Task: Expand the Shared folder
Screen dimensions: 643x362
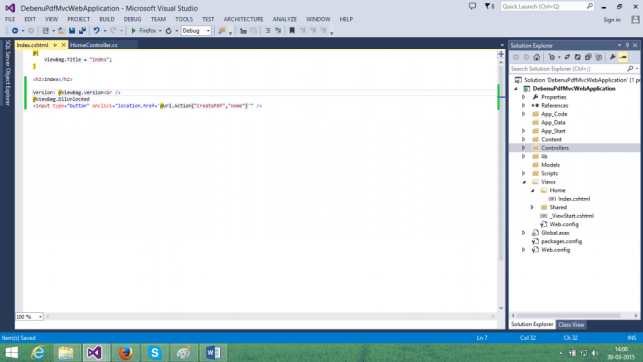Action: [532, 207]
